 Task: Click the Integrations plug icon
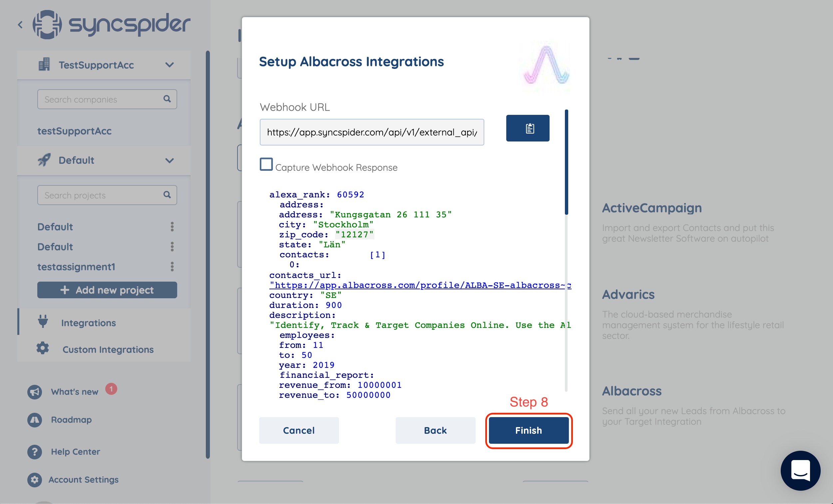tap(43, 322)
